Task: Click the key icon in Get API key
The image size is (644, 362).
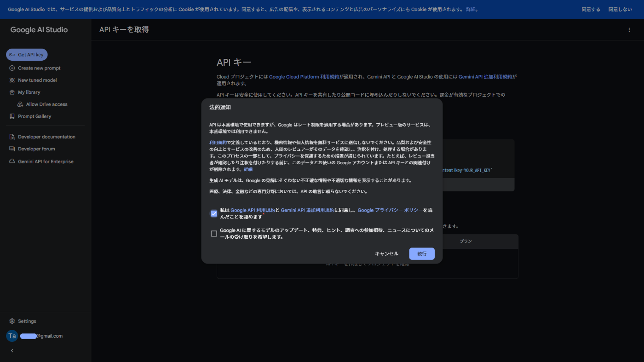Action: [12, 55]
